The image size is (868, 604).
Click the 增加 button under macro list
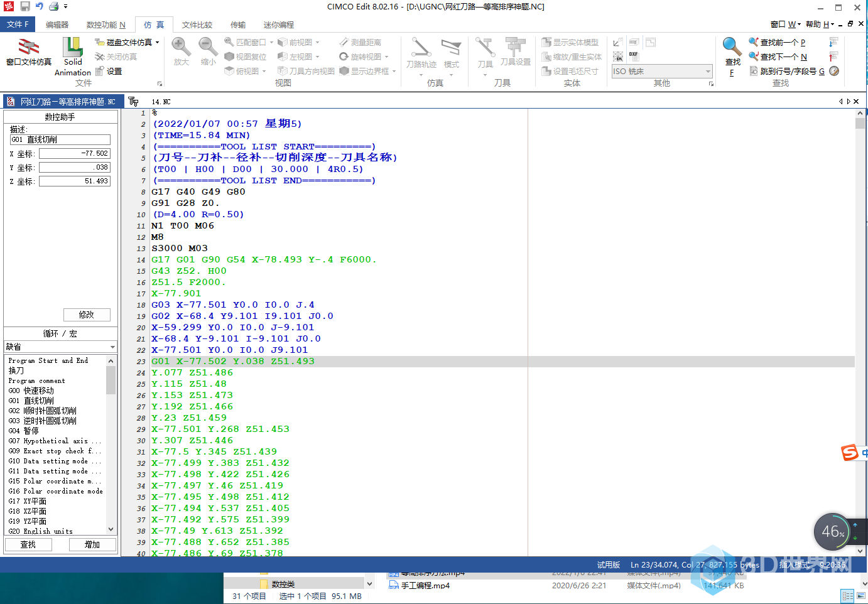[x=92, y=544]
